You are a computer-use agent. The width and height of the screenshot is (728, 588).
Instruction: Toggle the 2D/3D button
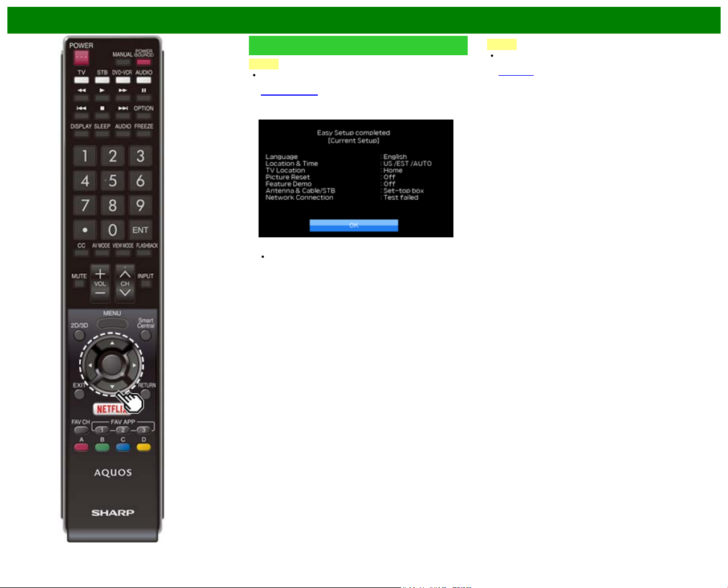[x=79, y=335]
